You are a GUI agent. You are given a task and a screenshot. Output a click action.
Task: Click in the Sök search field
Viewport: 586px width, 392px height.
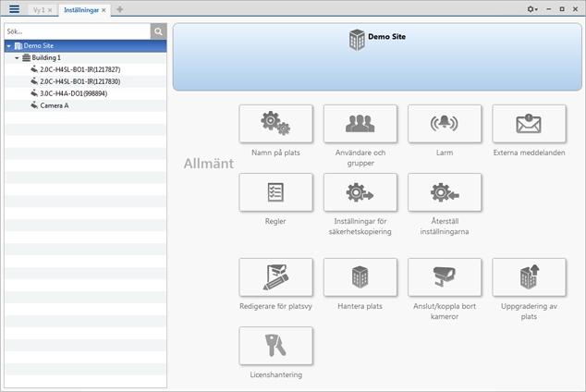[x=78, y=31]
